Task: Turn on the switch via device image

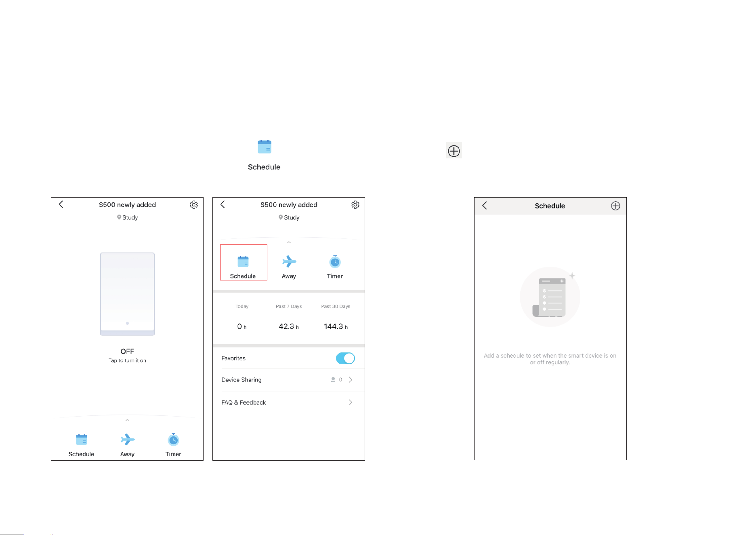Action: 127,294
